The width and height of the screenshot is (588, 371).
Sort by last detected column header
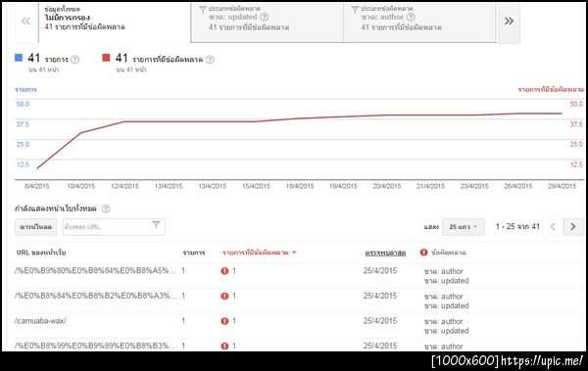coord(385,253)
